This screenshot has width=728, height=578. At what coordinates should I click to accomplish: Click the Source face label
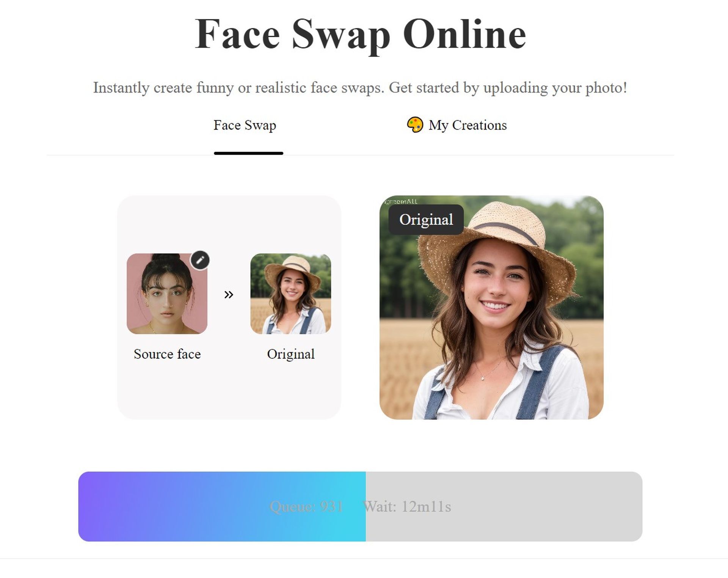167,354
